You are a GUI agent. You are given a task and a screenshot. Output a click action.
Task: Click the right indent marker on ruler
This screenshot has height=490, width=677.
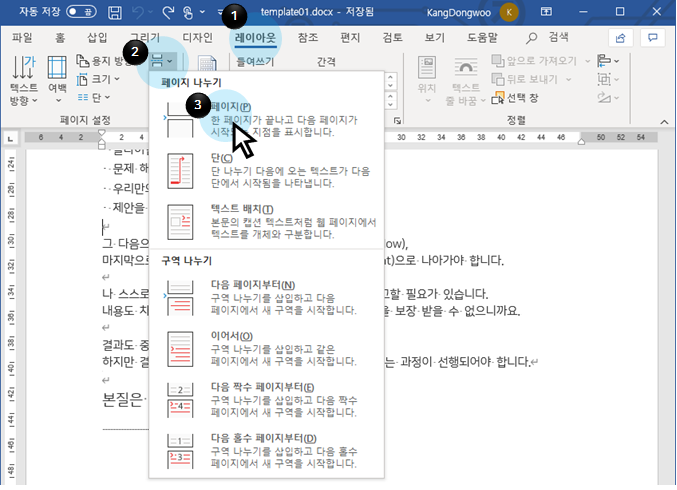pyautogui.click(x=581, y=141)
